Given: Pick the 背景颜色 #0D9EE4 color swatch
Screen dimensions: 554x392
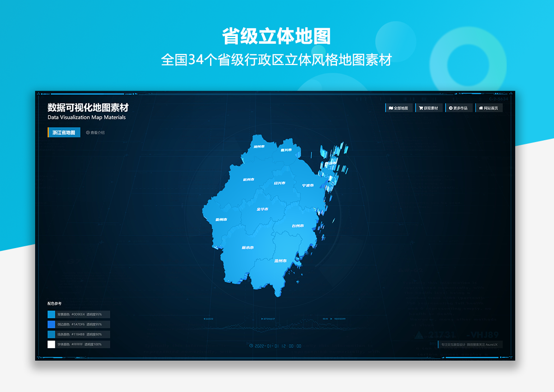Looking at the screenshot, I should pos(51,315).
